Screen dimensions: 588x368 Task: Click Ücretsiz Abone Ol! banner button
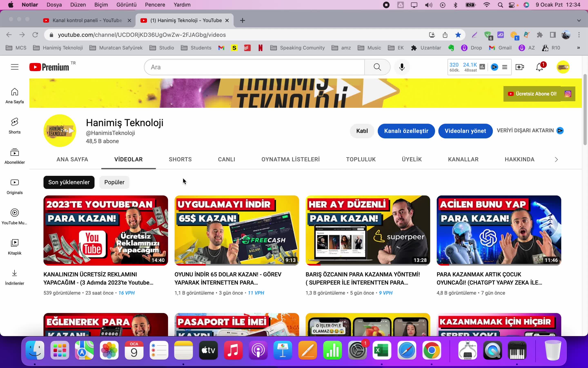point(532,94)
